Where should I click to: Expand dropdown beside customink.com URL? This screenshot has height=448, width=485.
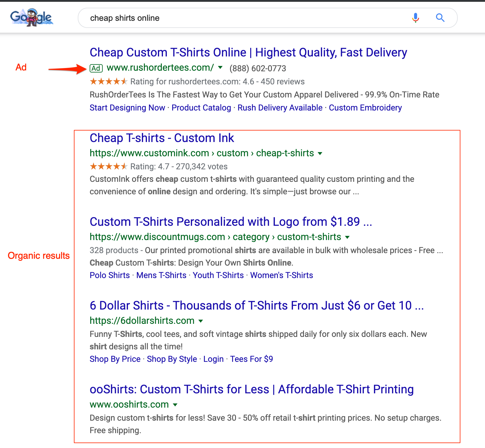coord(320,154)
